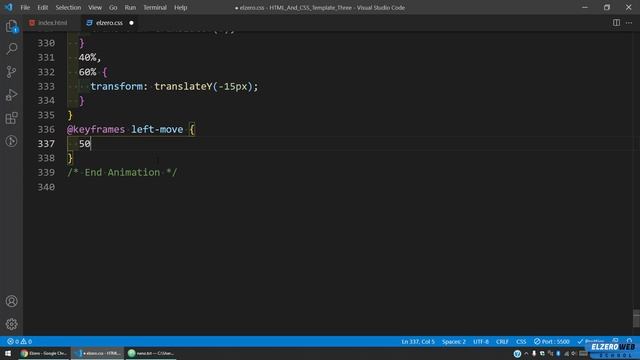640x360 pixels.
Task: Click the '40%,' selector line
Action: pos(89,58)
